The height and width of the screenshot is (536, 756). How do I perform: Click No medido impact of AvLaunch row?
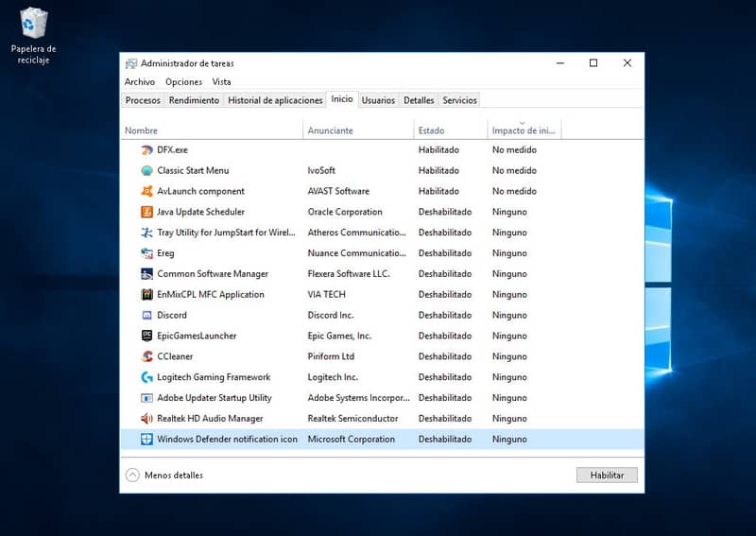coord(514,191)
